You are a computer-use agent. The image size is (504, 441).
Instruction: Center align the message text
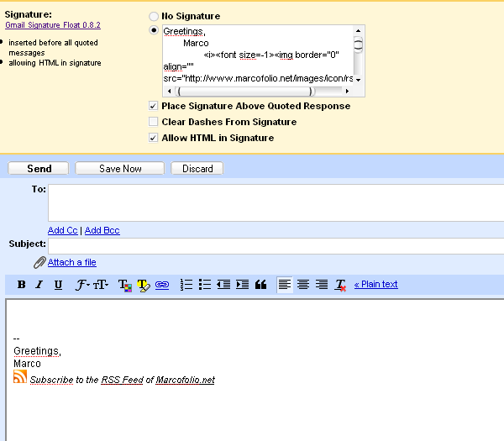coord(303,285)
